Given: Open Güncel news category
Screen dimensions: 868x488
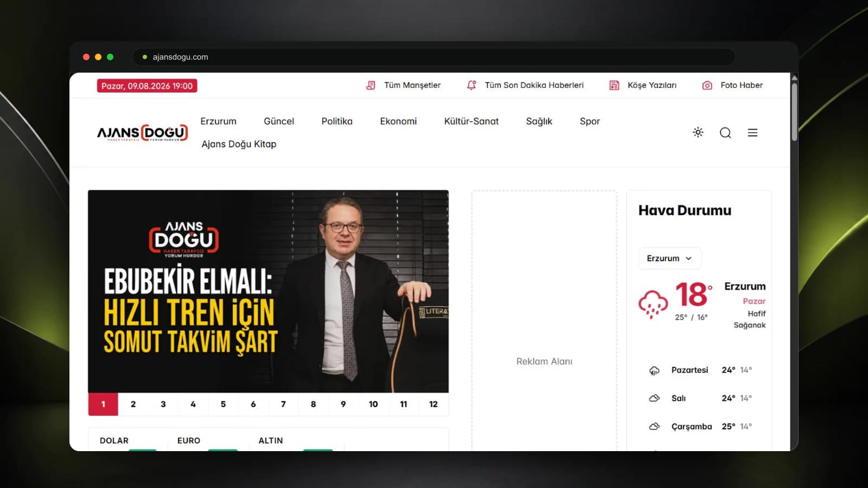Looking at the screenshot, I should coord(279,121).
